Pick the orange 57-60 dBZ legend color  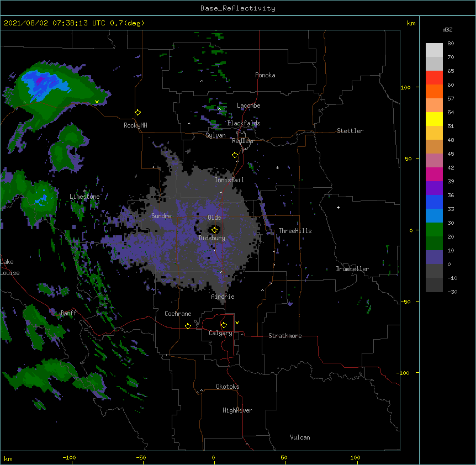pos(434,92)
